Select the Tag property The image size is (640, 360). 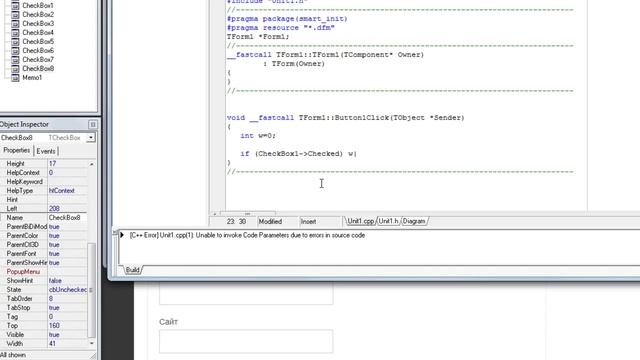coord(44,316)
